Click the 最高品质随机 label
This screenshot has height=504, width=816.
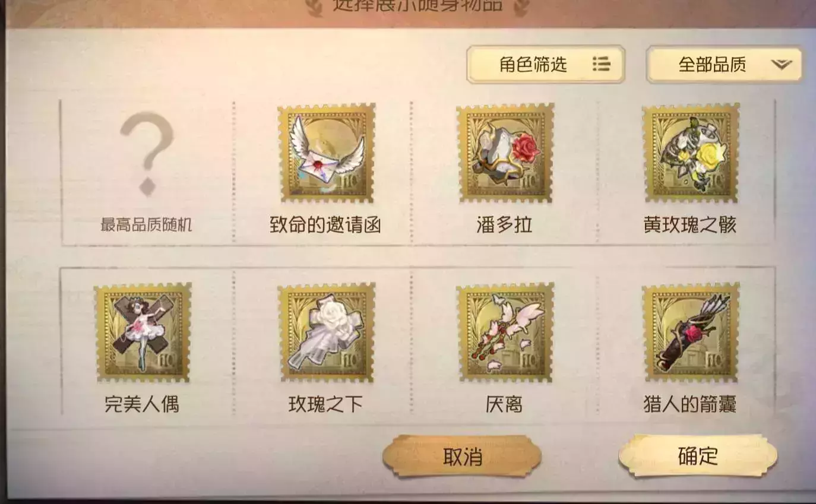coord(146,226)
